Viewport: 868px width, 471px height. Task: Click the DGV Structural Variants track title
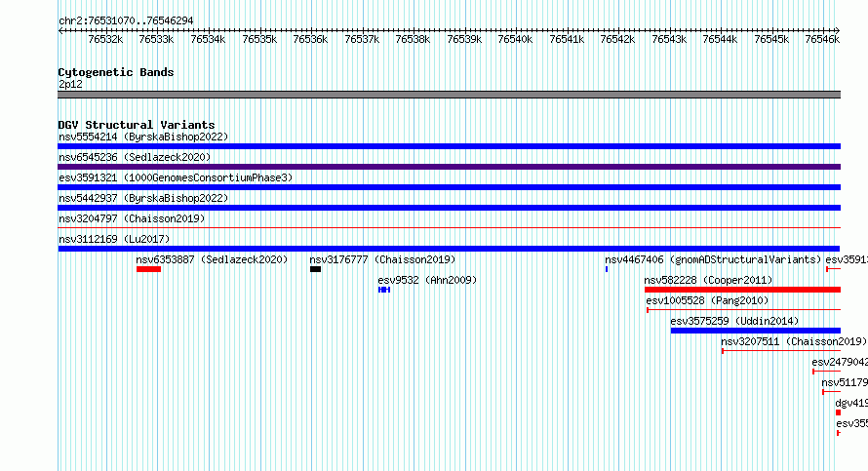pos(137,125)
